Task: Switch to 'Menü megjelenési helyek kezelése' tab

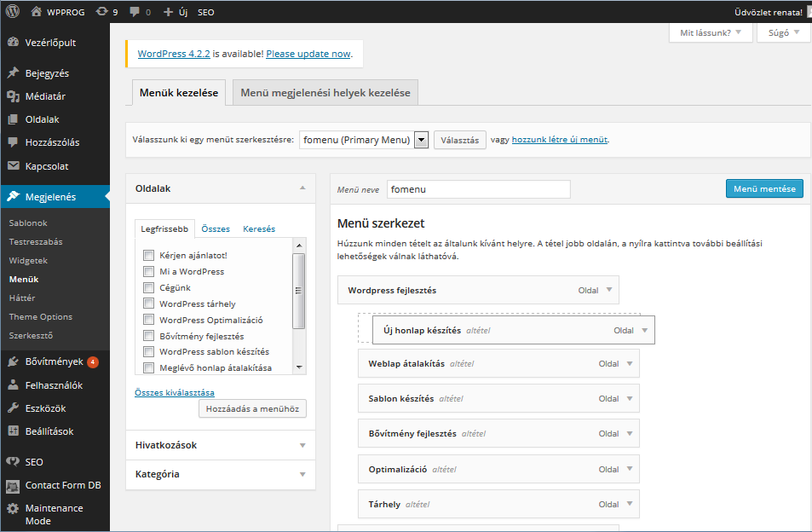Action: click(325, 93)
